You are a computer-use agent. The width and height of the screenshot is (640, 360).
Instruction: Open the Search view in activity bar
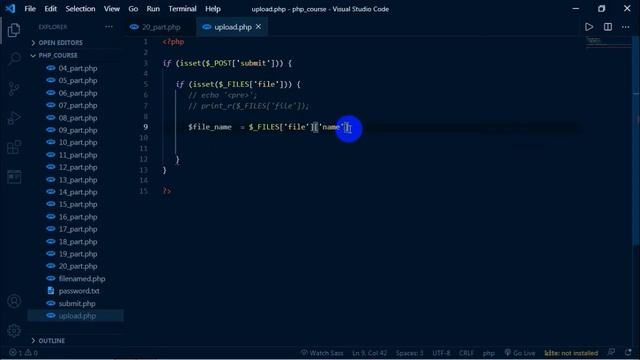(x=14, y=59)
